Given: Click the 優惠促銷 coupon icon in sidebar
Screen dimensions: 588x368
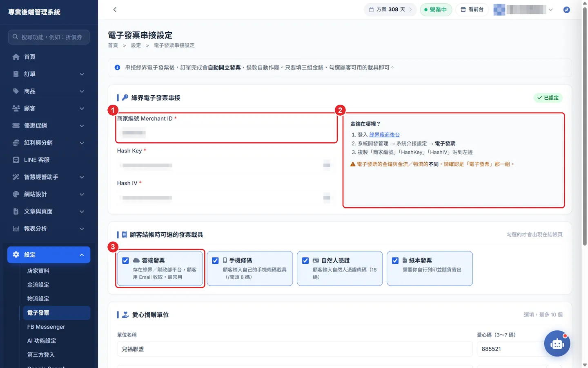Looking at the screenshot, I should 16,126.
